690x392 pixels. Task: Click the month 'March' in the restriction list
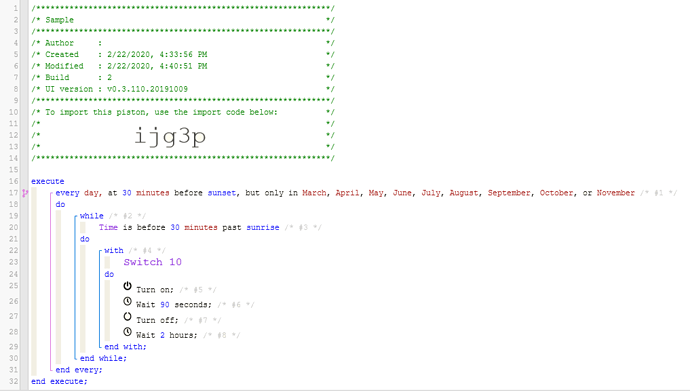pyautogui.click(x=314, y=193)
